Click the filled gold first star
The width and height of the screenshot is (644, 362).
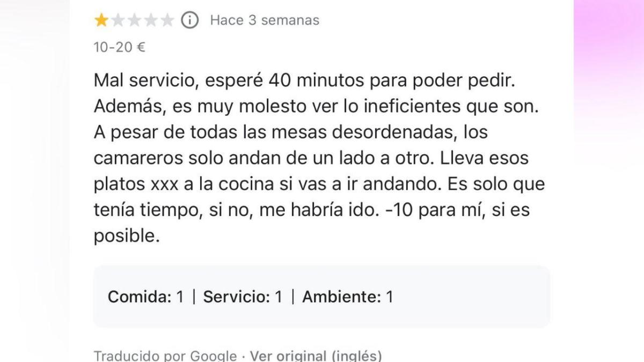click(101, 20)
